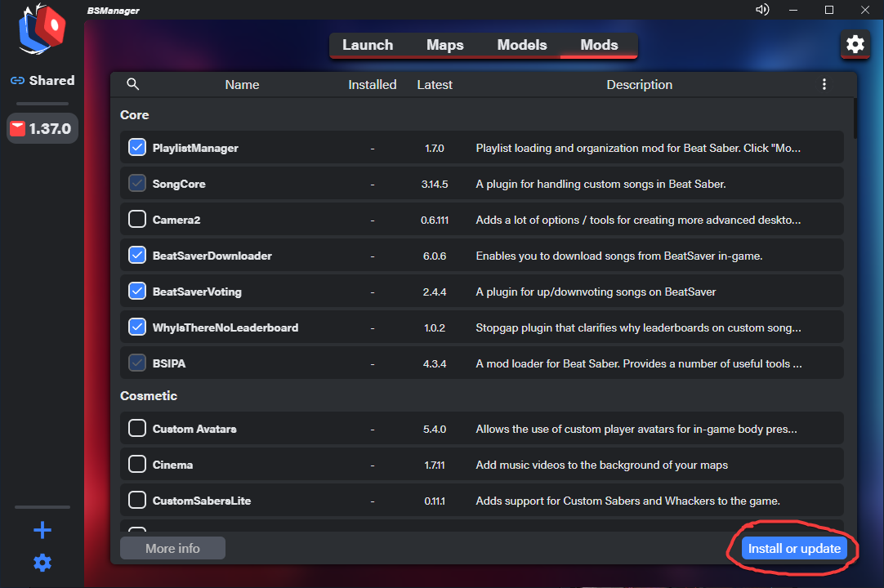Click the Camera2 description text
The height and width of the screenshot is (588, 884).
(637, 220)
